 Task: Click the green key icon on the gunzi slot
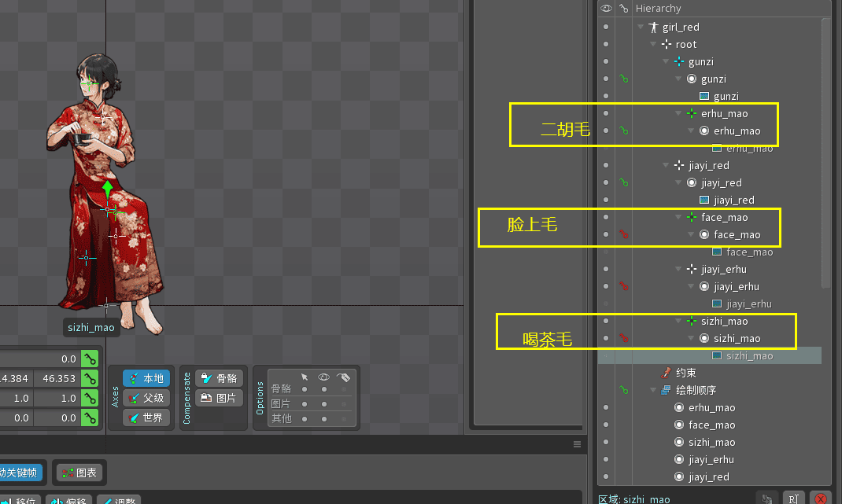tap(623, 79)
